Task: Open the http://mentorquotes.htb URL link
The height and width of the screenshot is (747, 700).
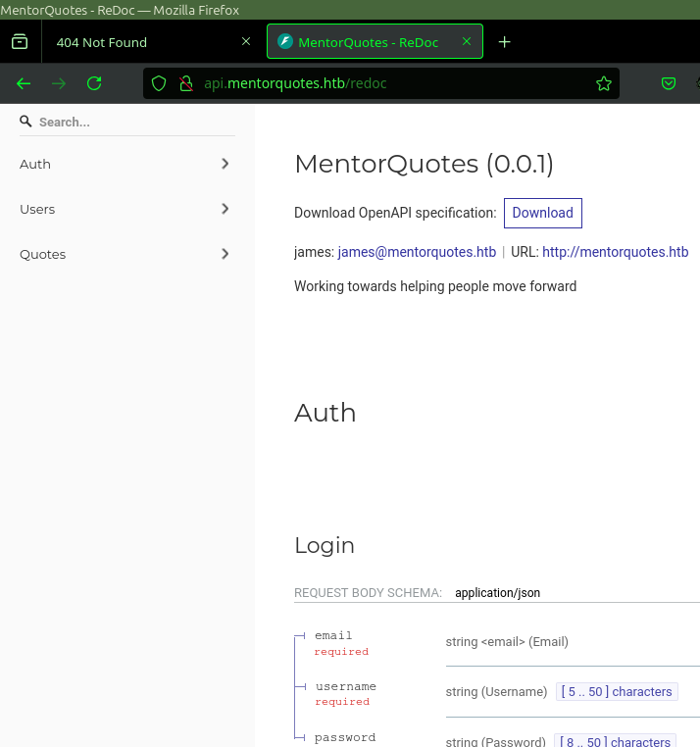Action: (x=615, y=252)
